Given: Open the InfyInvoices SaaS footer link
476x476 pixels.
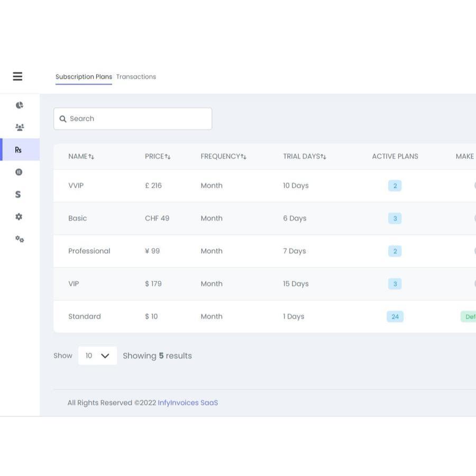Looking at the screenshot, I should 188,403.
